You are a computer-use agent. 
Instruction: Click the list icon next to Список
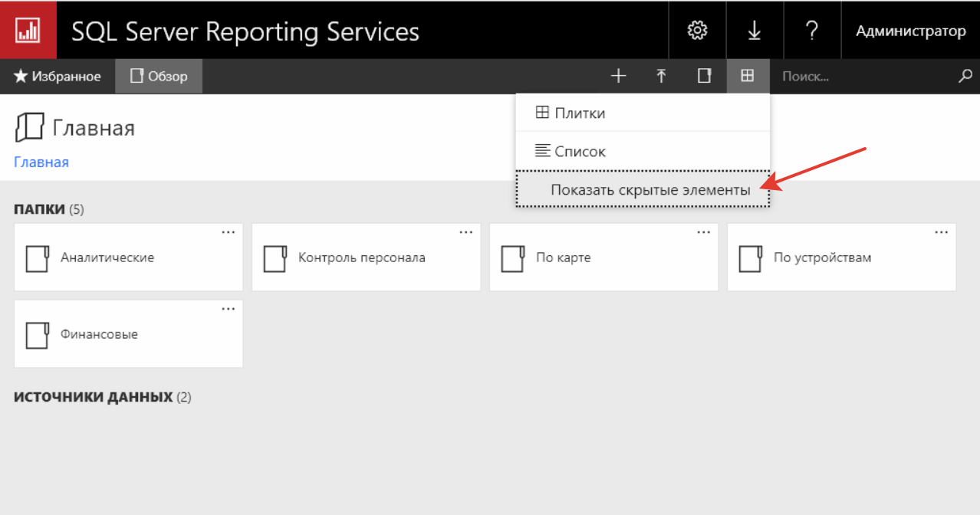(x=542, y=150)
